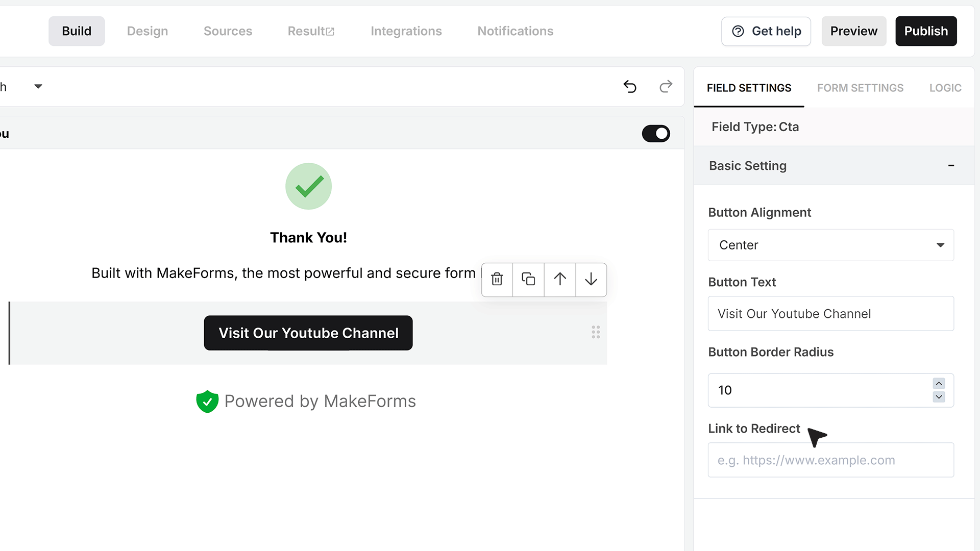Grab the drag handle dots beside CTA button

(596, 332)
